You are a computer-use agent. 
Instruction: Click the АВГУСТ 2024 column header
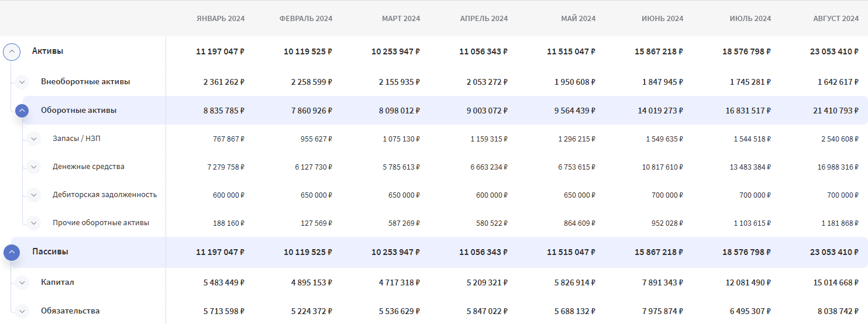[x=835, y=19]
